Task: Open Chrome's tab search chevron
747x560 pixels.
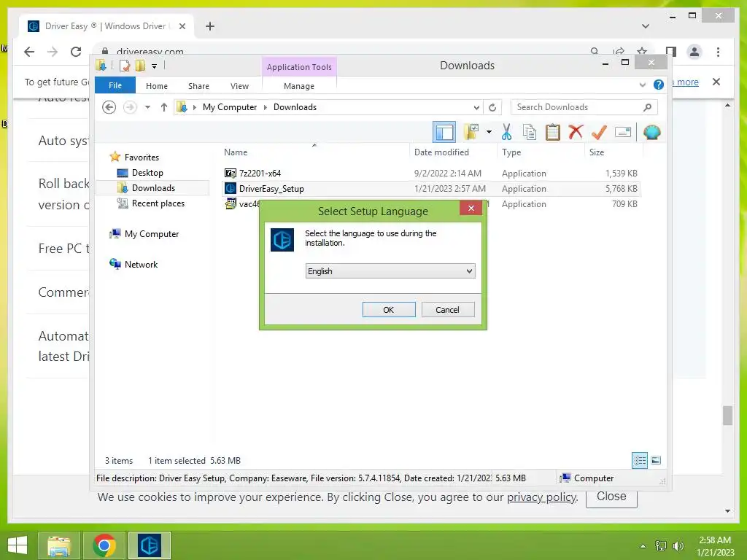Action: [x=646, y=26]
